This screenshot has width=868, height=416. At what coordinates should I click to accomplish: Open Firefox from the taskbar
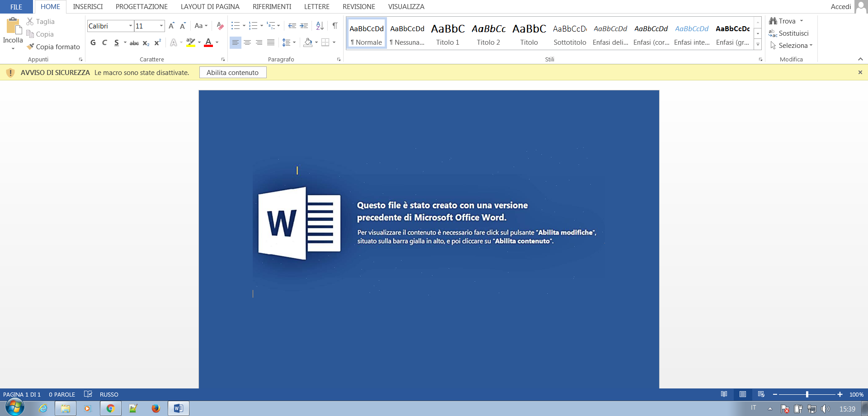point(156,408)
